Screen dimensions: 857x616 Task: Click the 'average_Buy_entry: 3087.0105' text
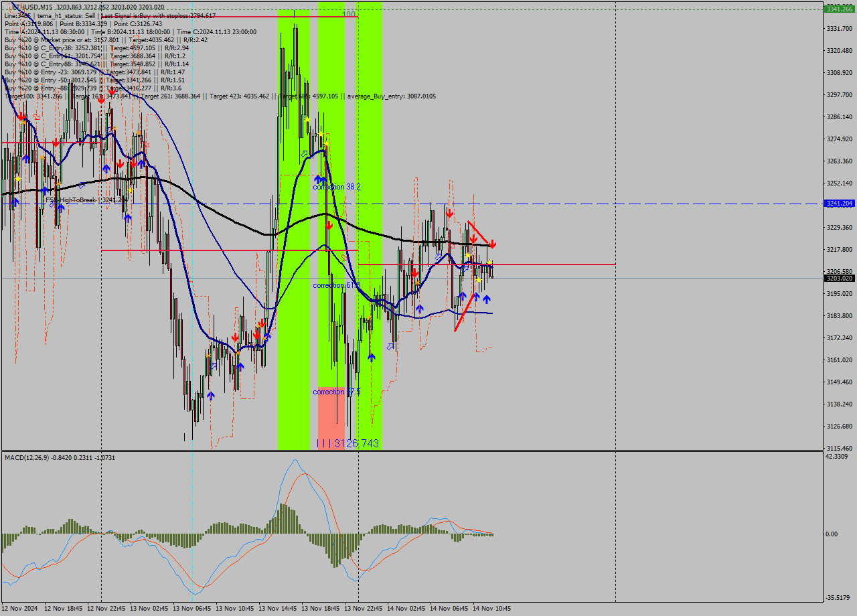[392, 96]
